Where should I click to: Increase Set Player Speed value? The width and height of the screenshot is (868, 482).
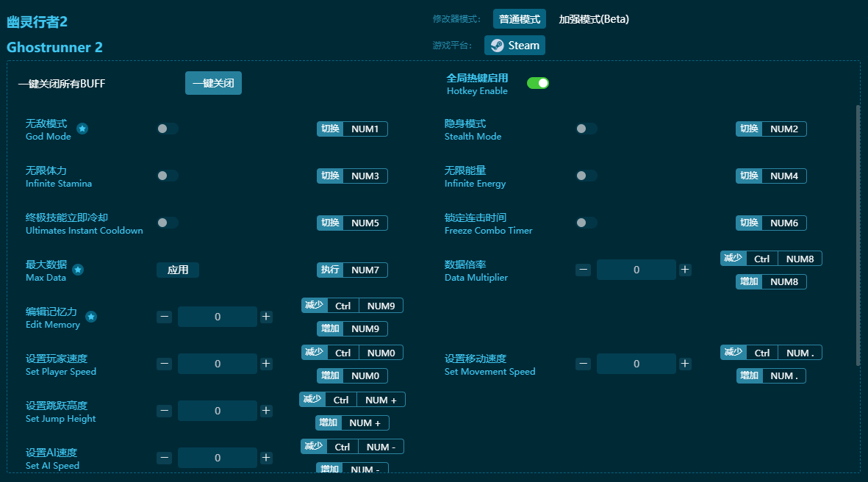[x=266, y=364]
